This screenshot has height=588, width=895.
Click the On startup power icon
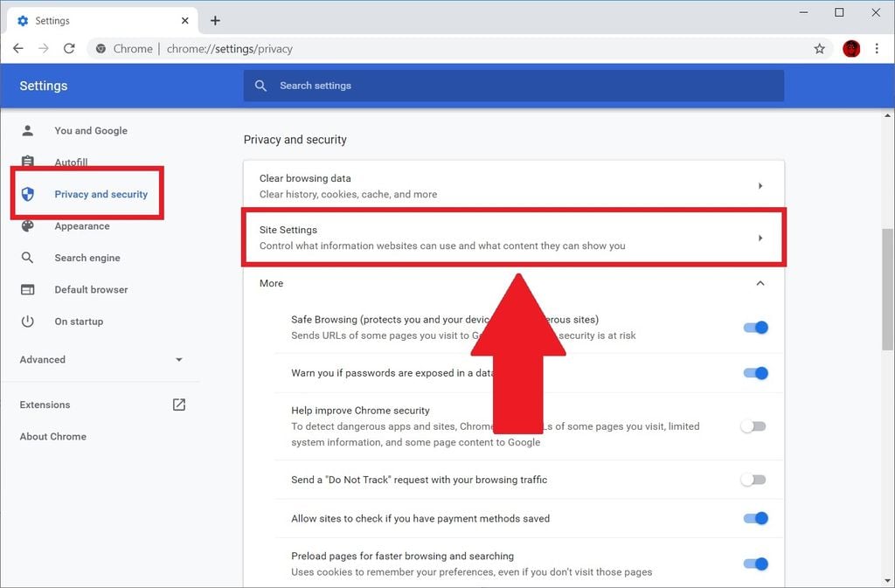[27, 322]
